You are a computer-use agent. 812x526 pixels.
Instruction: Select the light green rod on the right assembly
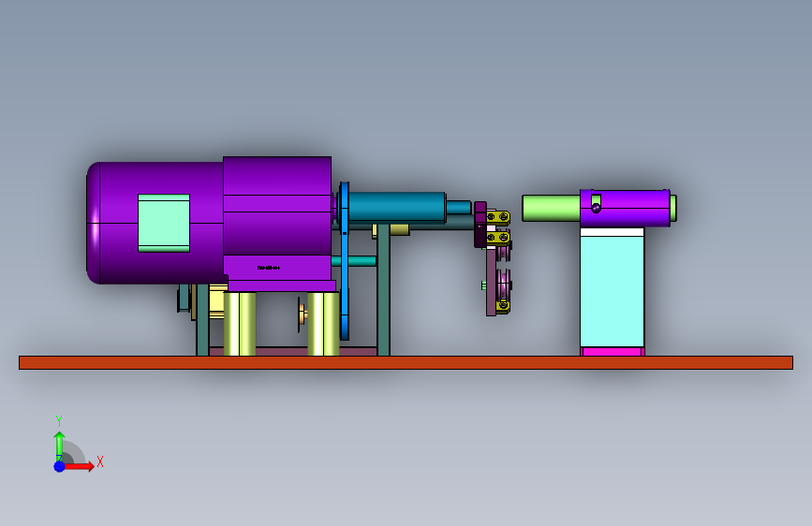coord(551,208)
